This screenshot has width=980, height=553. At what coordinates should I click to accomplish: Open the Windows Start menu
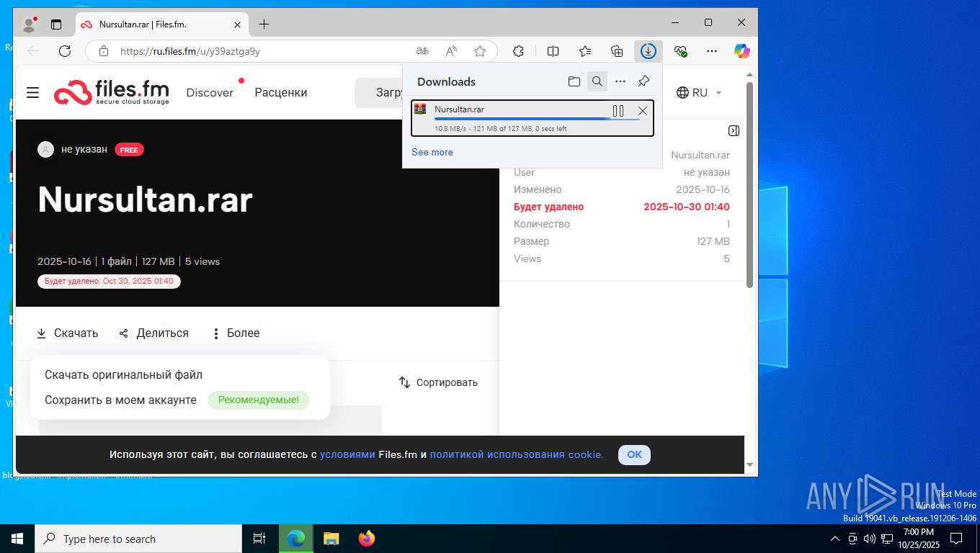pyautogui.click(x=17, y=539)
